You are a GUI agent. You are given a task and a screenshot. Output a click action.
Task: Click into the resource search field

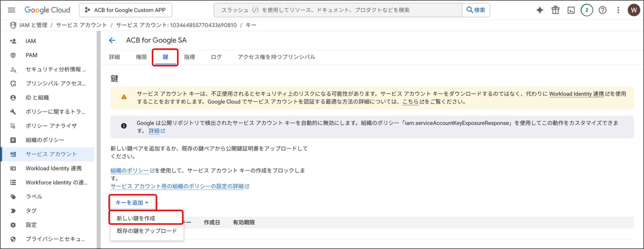[x=337, y=10]
